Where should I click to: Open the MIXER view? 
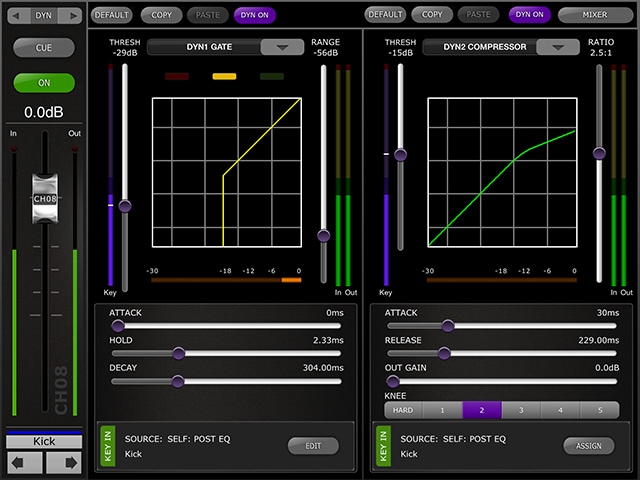[595, 15]
